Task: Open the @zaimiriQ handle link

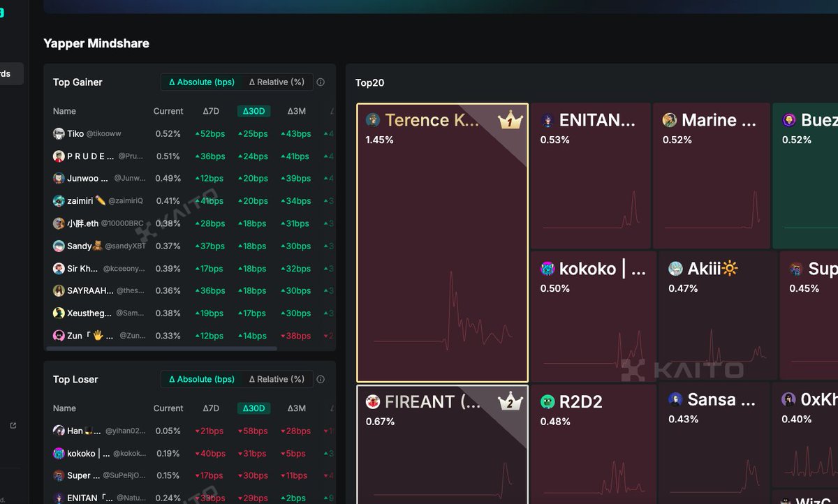Action: point(126,200)
